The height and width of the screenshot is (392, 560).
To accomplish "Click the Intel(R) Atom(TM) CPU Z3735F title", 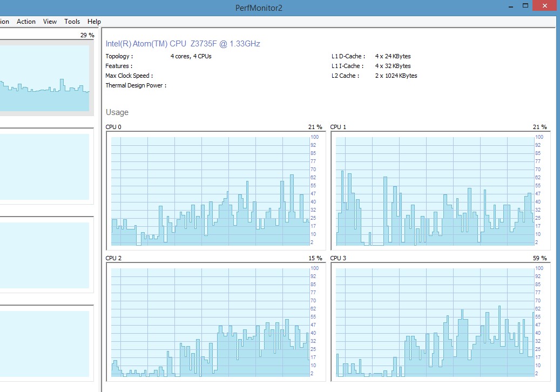I will (x=183, y=44).
